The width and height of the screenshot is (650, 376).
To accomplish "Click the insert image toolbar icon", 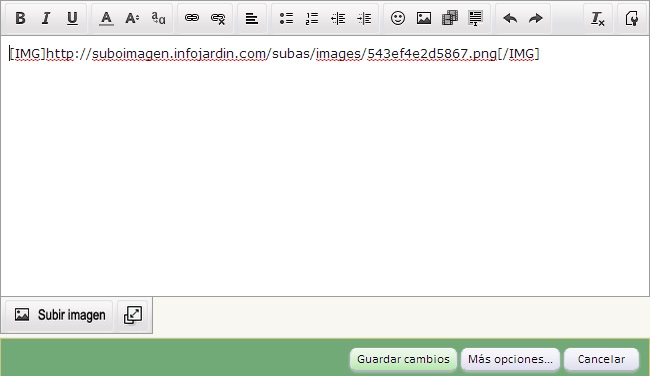I will click(x=424, y=18).
